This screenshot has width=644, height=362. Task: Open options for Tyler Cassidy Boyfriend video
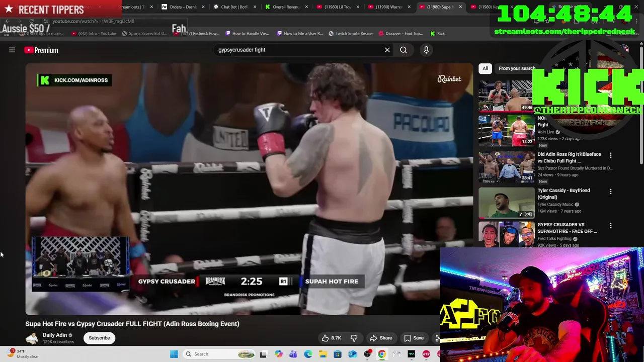(611, 192)
